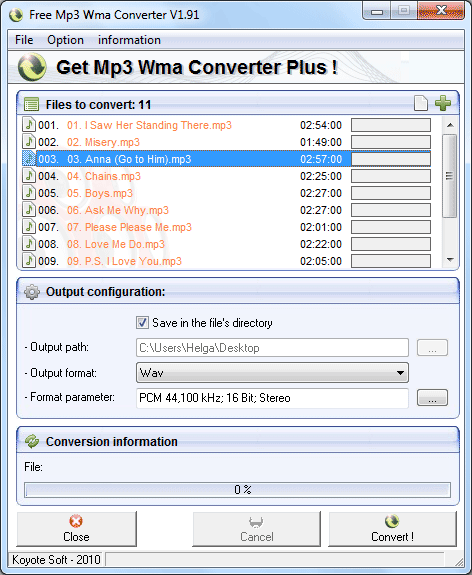The height and width of the screenshot is (575, 472).
Task: Open the Option menu
Action: (65, 40)
